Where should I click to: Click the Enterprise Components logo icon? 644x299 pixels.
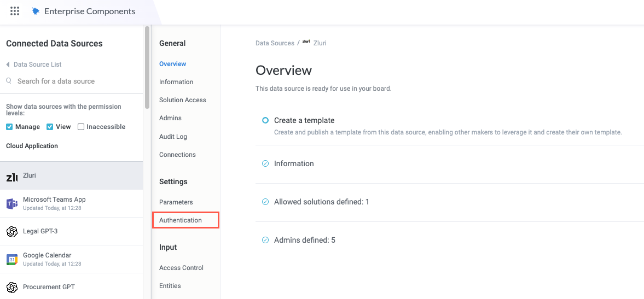(36, 11)
